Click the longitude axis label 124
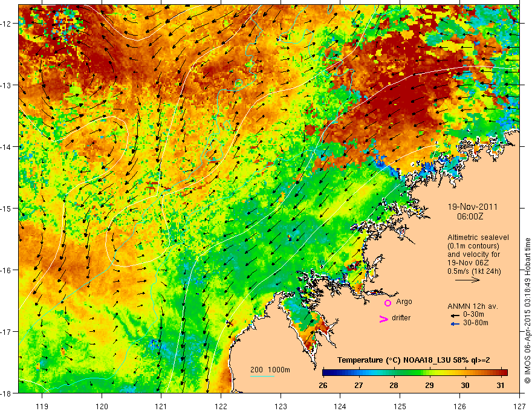Viewport: 532px width, 411px height. [x=340, y=406]
